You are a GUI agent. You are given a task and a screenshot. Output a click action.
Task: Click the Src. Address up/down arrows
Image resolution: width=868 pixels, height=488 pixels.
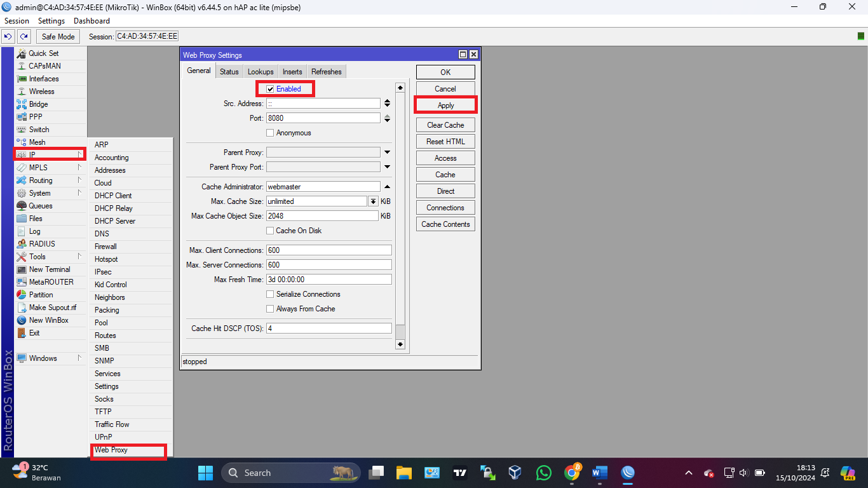[x=387, y=104]
